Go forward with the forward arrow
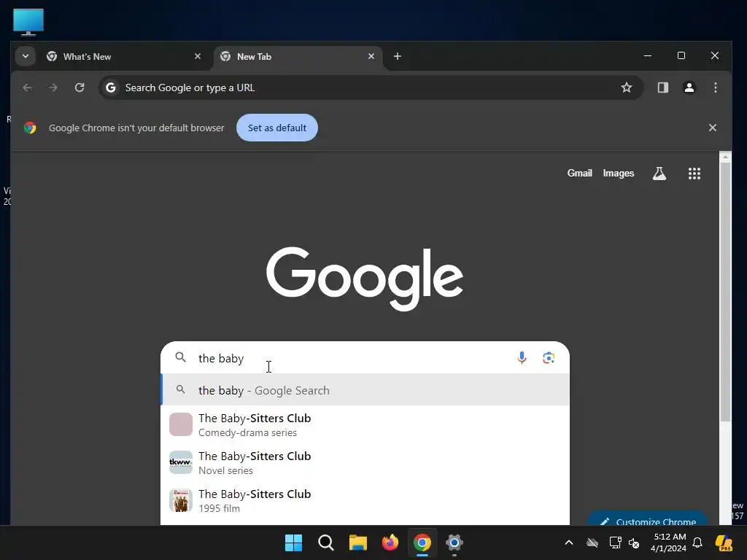The width and height of the screenshot is (747, 560). (53, 87)
